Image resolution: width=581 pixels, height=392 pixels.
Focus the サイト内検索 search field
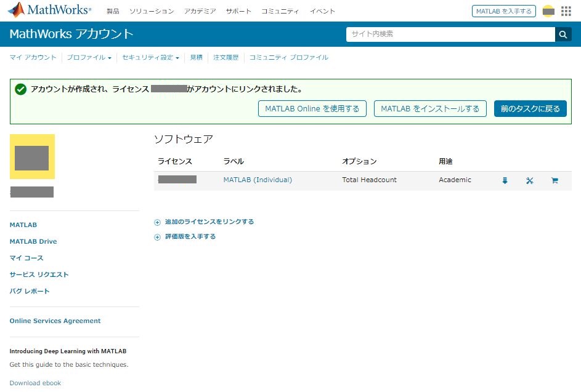click(450, 34)
